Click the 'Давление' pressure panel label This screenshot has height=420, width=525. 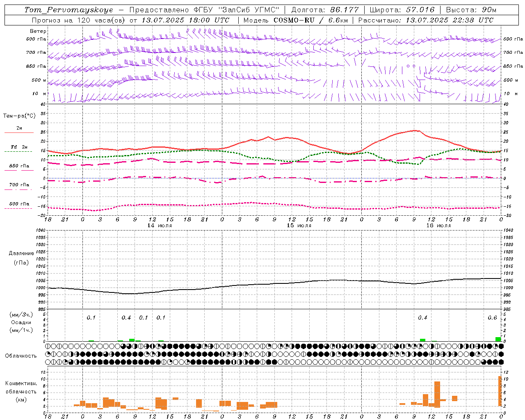click(x=21, y=253)
